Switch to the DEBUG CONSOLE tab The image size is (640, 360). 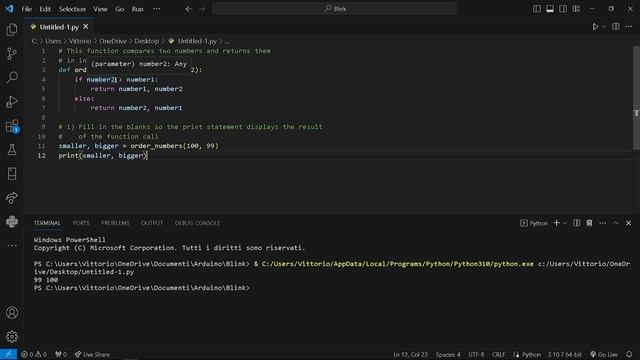(197, 223)
